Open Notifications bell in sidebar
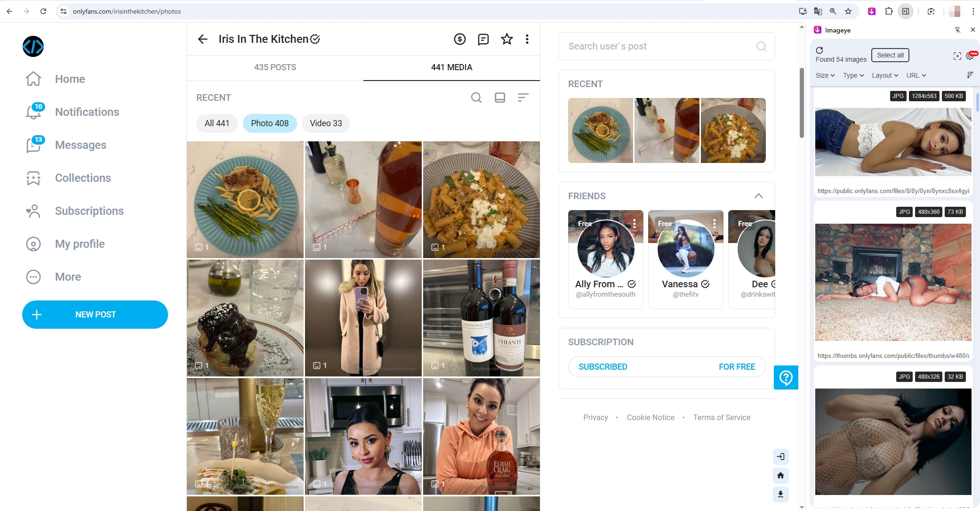Image resolution: width=980 pixels, height=511 pixels. tap(33, 112)
